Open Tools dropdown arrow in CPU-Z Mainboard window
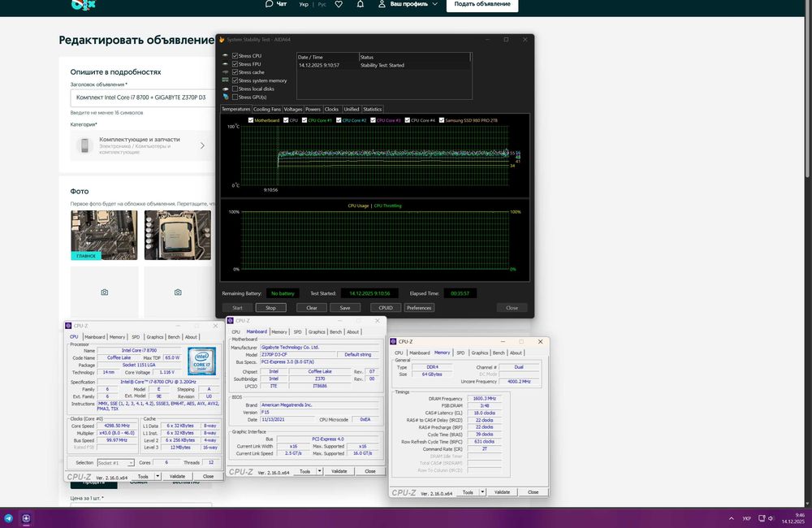Image resolution: width=812 pixels, height=528 pixels. tap(319, 471)
